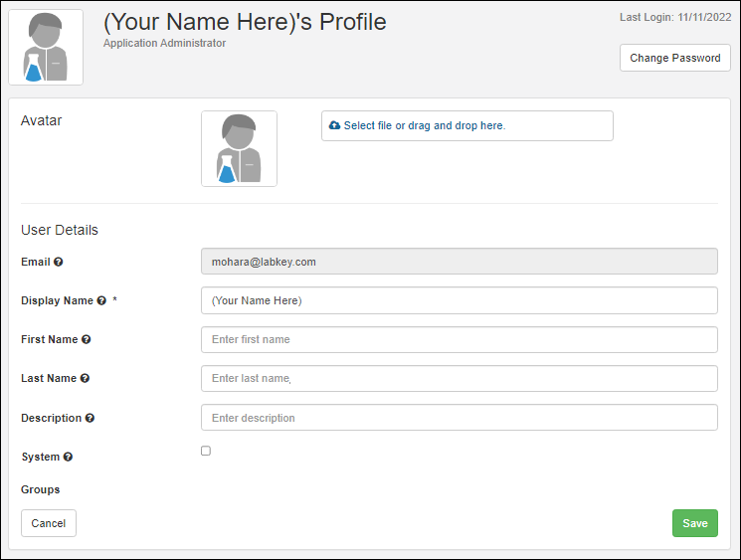Click the cloud upload icon
741x560 pixels.
[334, 125]
